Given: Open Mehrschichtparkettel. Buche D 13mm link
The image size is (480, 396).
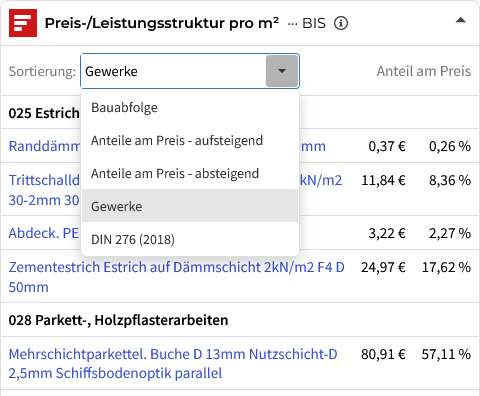Looking at the screenshot, I should (173, 364).
